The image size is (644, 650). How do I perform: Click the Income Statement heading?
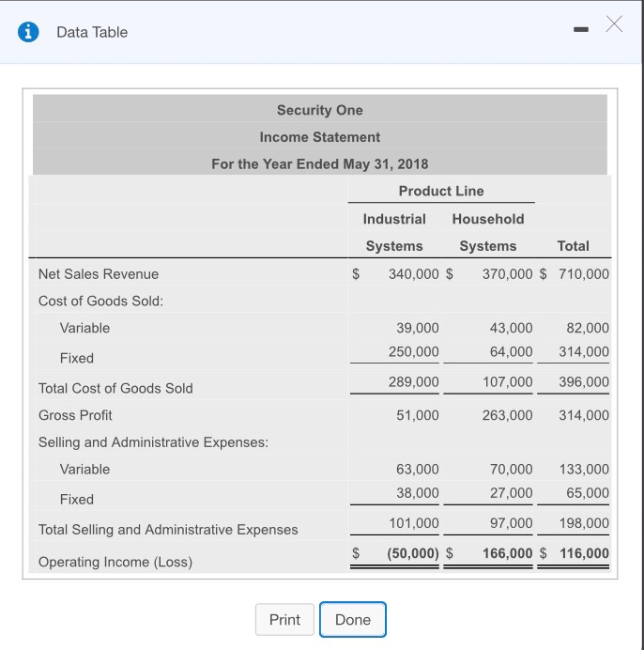point(320,137)
